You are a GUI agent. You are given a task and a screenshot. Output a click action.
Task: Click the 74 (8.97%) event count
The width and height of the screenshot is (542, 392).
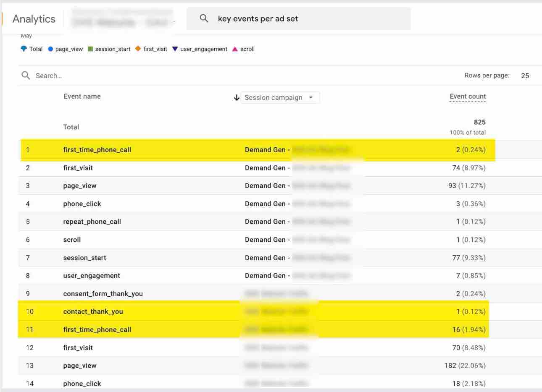(469, 168)
